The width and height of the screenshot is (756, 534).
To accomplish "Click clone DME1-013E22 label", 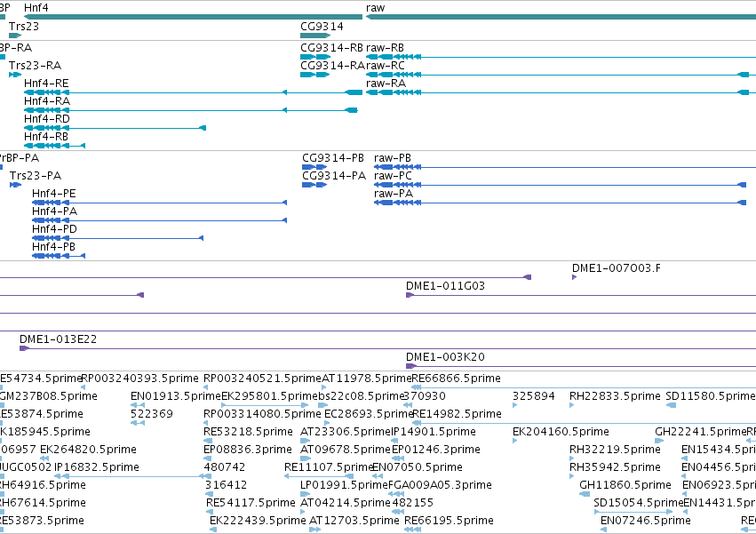I will (x=58, y=339).
